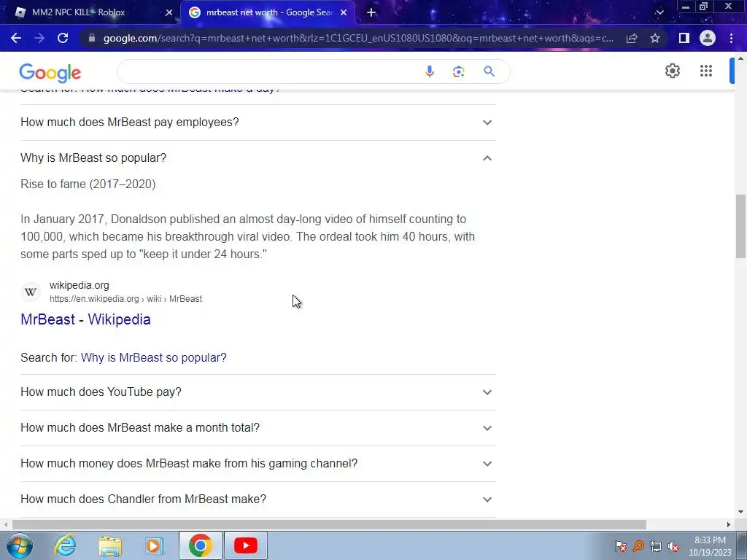This screenshot has width=747, height=560.
Task: Select the mrbeast net worth Google tab
Action: coord(268,13)
